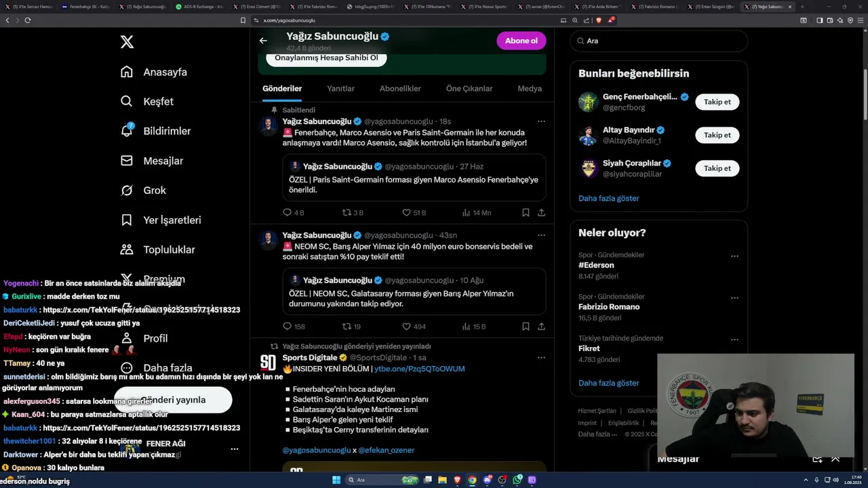View analytics of the Marco Asensio post

pyautogui.click(x=476, y=213)
